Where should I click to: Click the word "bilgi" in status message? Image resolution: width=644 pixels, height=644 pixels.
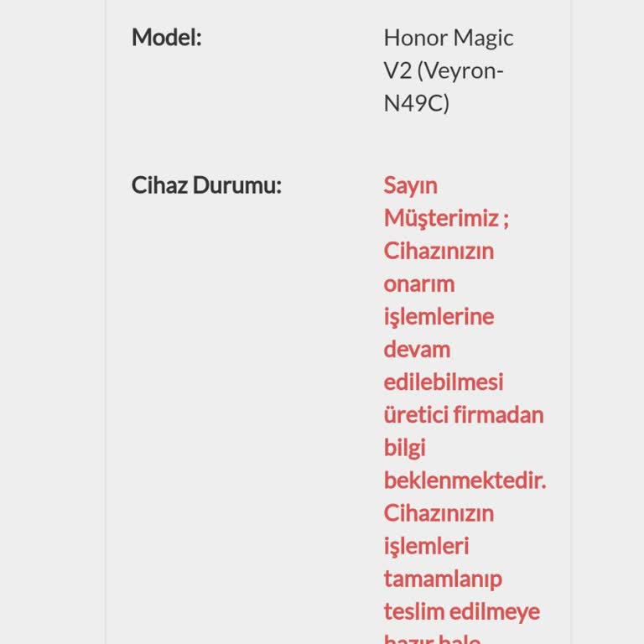(x=404, y=447)
